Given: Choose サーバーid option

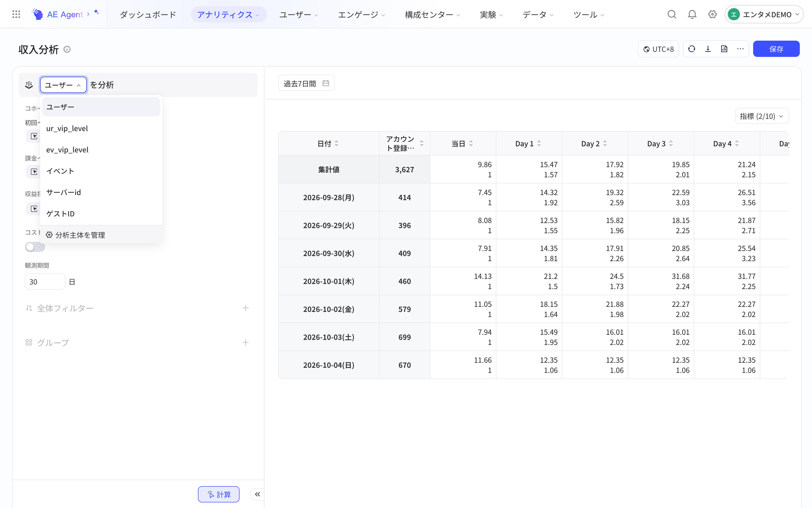Looking at the screenshot, I should tap(101, 192).
